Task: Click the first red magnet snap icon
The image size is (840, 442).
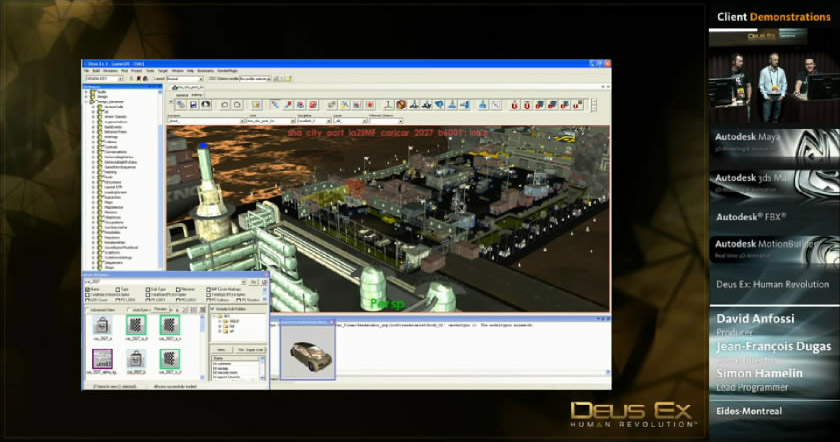Action: point(516,104)
